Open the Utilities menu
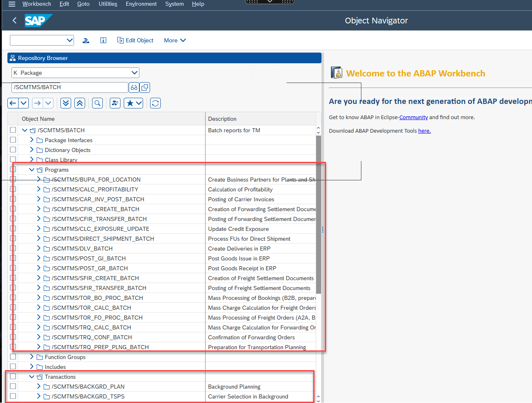Image resolution: width=532 pixels, height=403 pixels. coord(108,4)
